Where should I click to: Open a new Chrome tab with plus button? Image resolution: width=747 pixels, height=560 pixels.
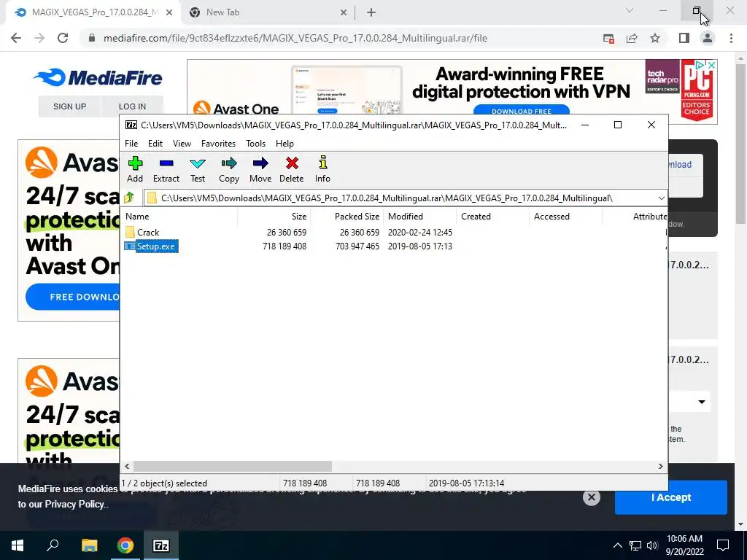click(371, 12)
